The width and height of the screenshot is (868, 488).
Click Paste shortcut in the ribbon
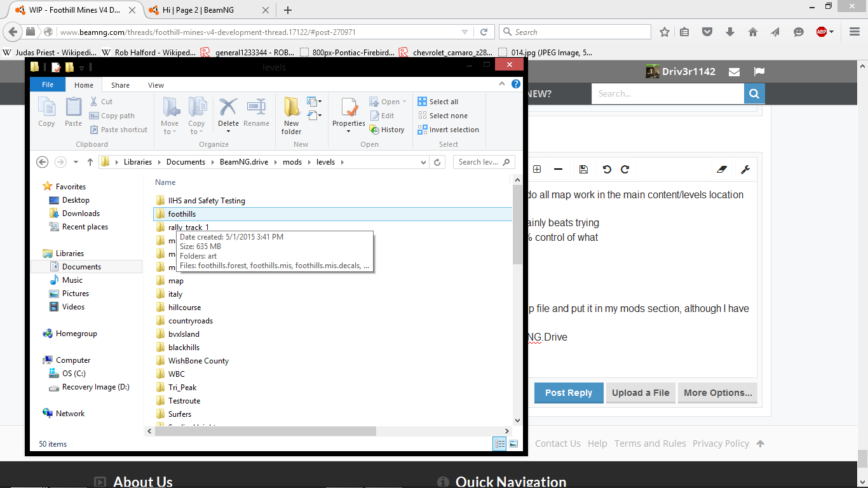click(119, 130)
